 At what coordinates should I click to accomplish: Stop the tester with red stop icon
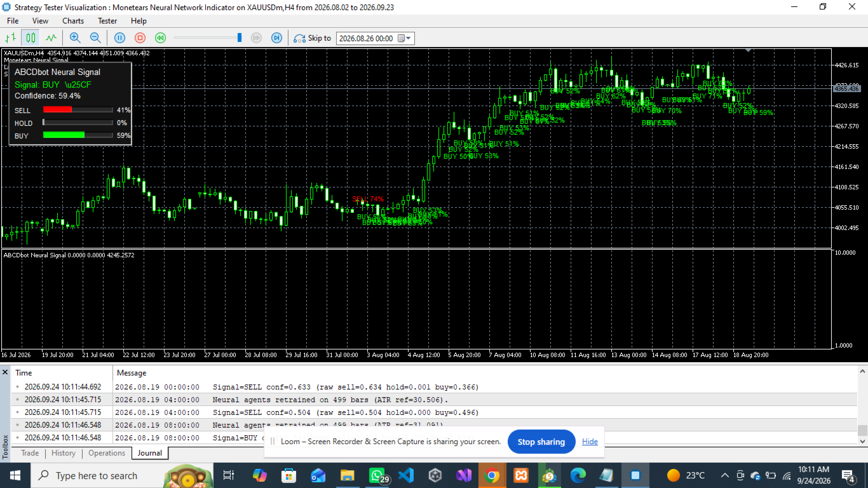140,38
